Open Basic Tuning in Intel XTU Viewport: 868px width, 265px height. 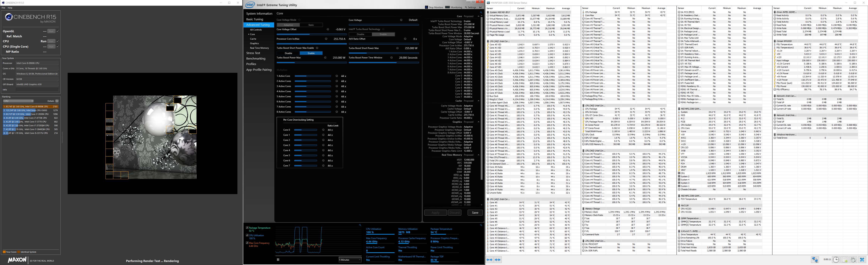point(254,19)
